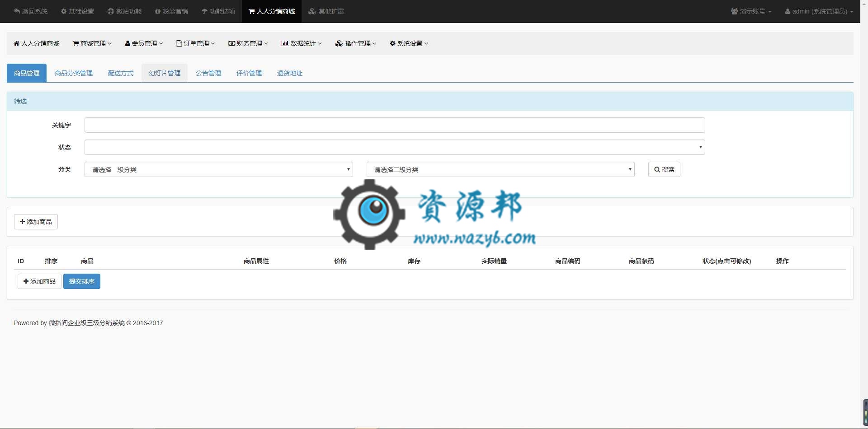The width and height of the screenshot is (868, 429).
Task: Click the 排序 column header
Action: tap(51, 261)
